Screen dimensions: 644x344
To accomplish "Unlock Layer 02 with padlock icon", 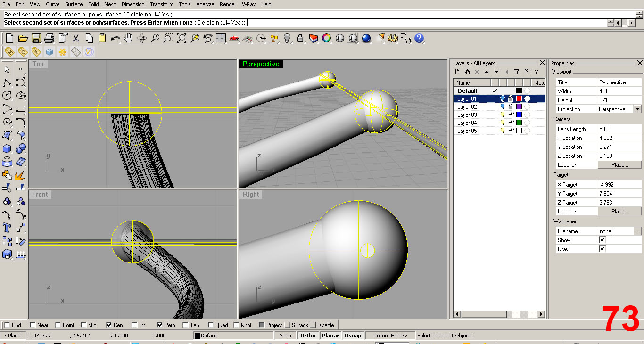I will [510, 107].
